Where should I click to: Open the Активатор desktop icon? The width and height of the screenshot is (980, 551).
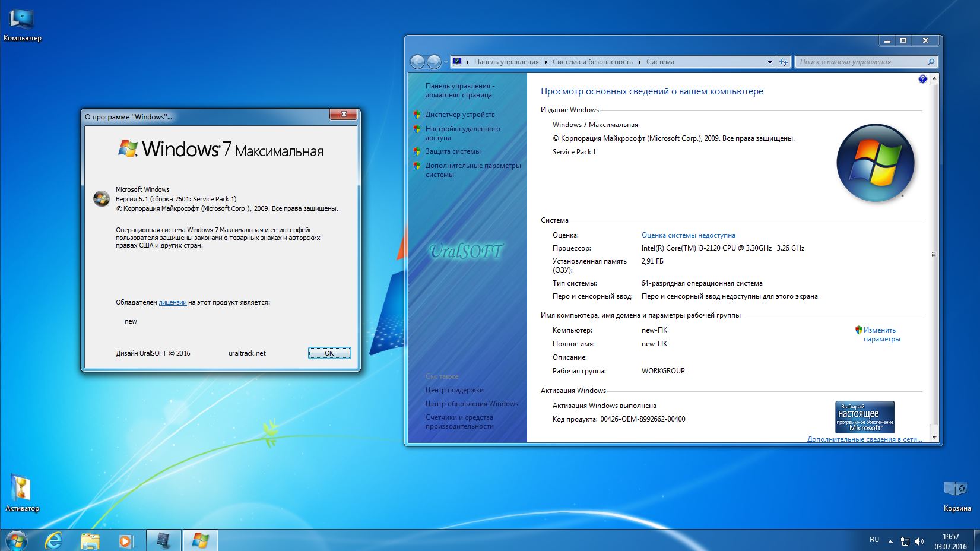point(22,493)
